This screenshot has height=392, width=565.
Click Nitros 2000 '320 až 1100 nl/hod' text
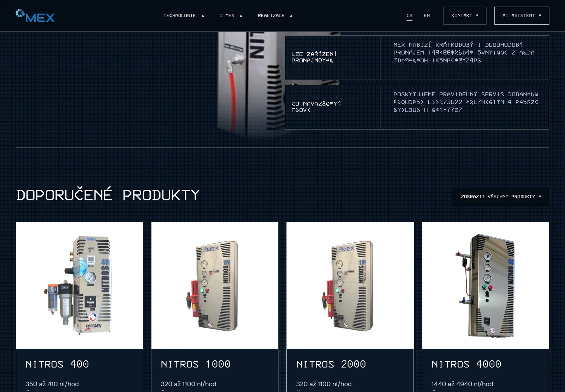pos(324,384)
